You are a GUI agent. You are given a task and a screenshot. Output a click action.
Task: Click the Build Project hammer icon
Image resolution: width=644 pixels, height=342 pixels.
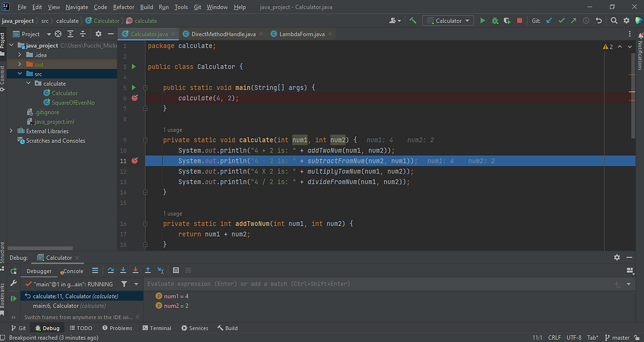click(413, 20)
